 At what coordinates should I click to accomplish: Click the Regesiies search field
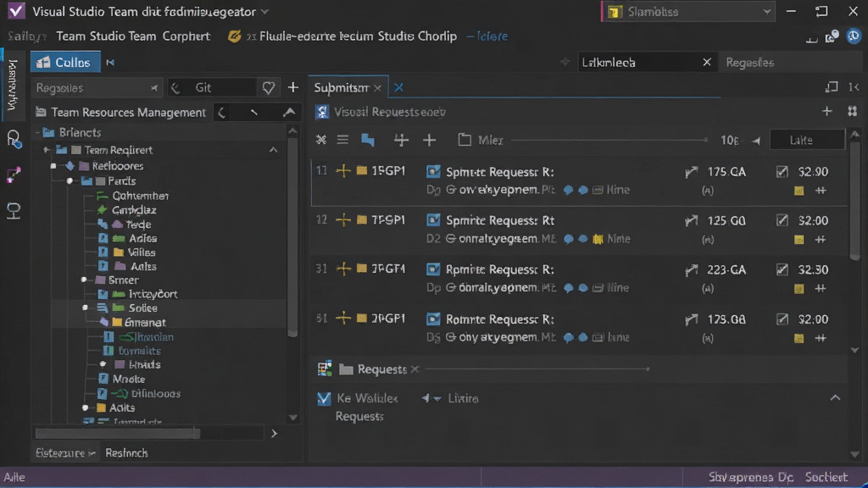click(97, 87)
